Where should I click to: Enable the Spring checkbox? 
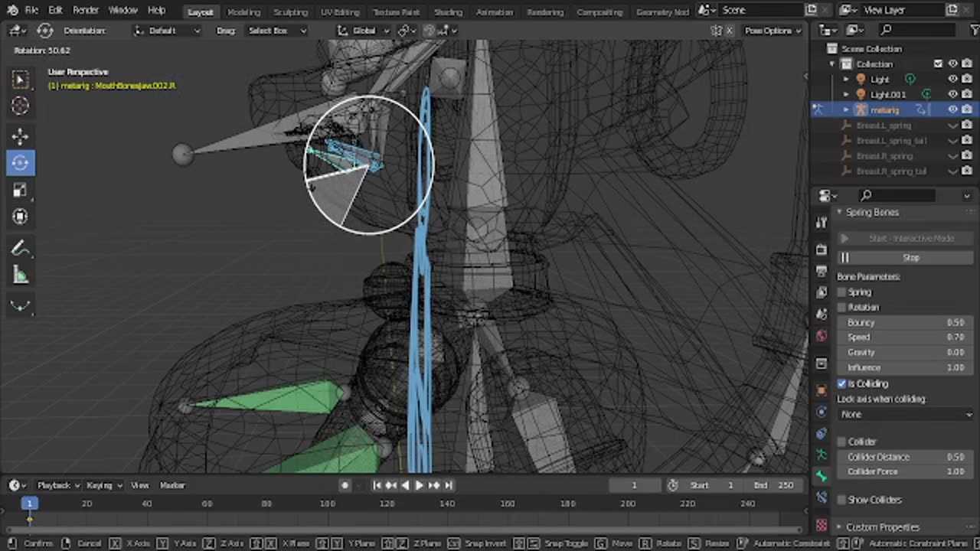point(842,292)
